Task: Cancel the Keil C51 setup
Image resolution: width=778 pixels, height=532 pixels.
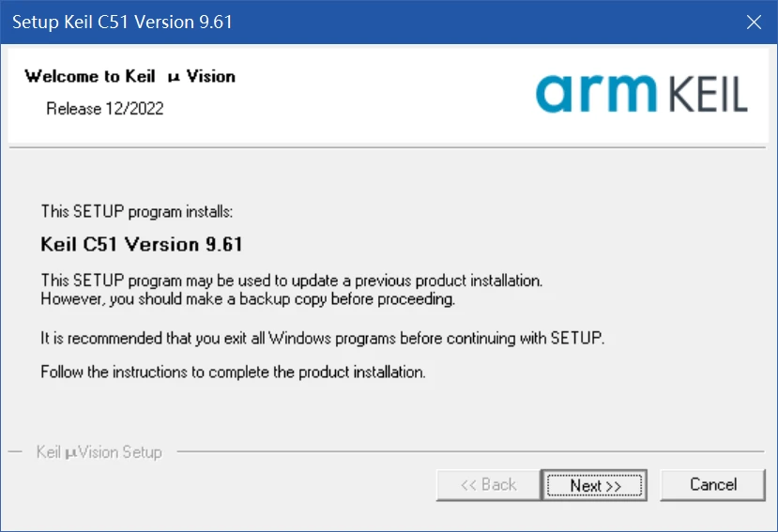Action: coord(712,485)
